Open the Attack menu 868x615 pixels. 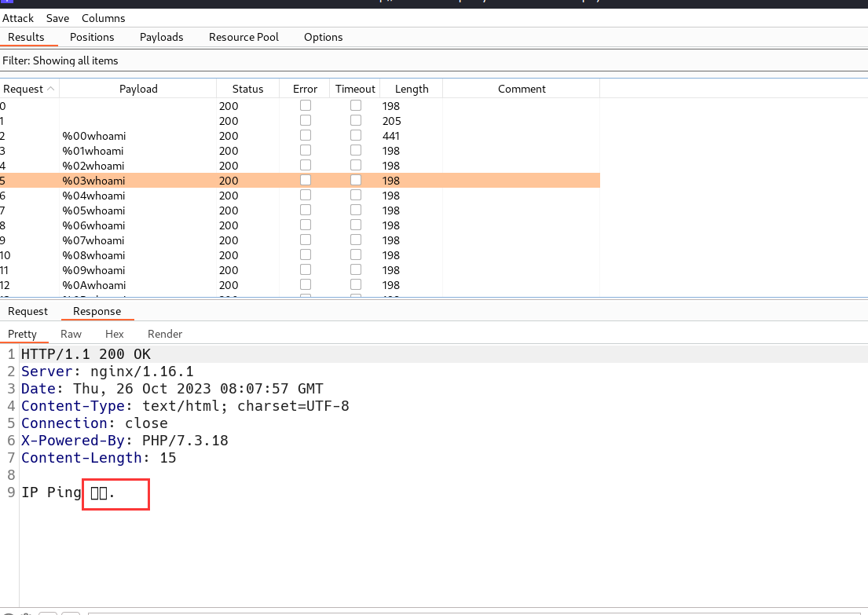click(x=18, y=18)
